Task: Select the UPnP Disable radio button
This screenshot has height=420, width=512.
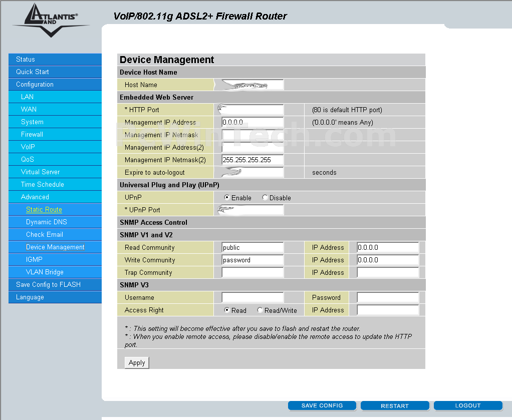Action: click(x=265, y=198)
